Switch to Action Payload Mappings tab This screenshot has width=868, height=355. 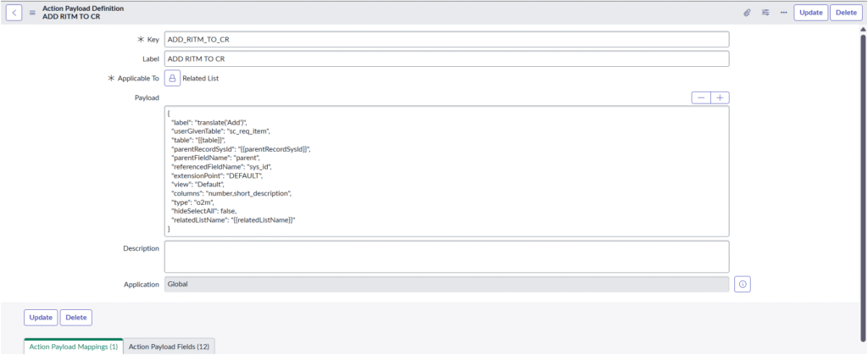74,347
